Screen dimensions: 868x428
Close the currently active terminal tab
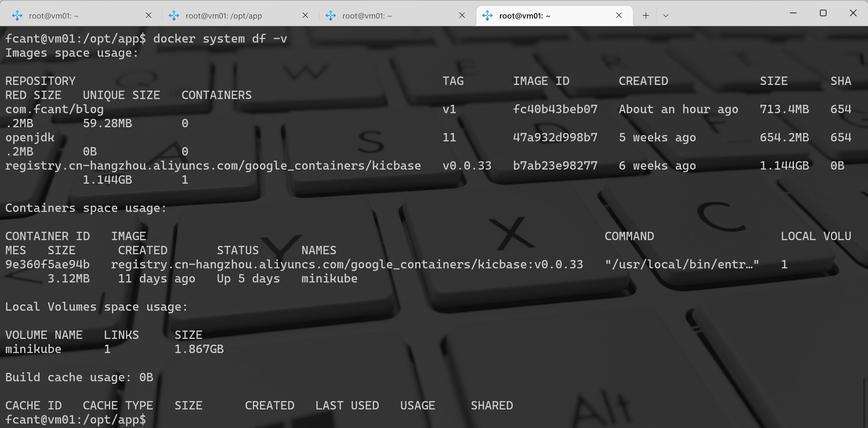point(619,15)
